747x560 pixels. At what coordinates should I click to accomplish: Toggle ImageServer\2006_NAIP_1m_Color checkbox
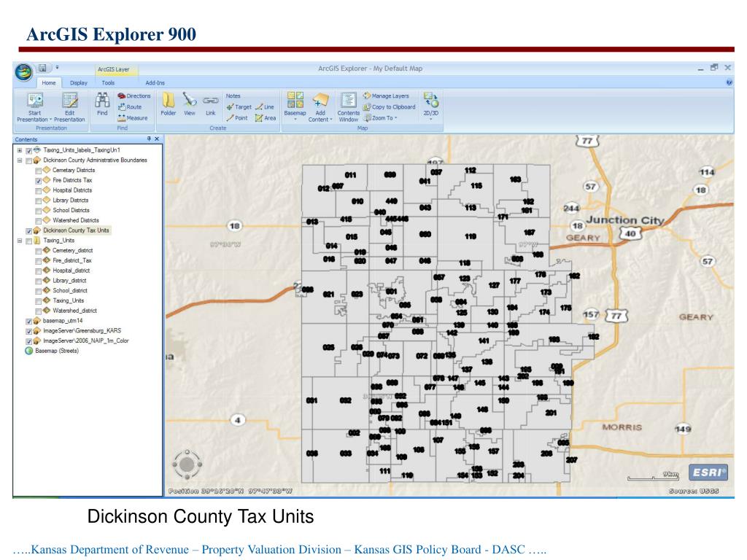29,342
